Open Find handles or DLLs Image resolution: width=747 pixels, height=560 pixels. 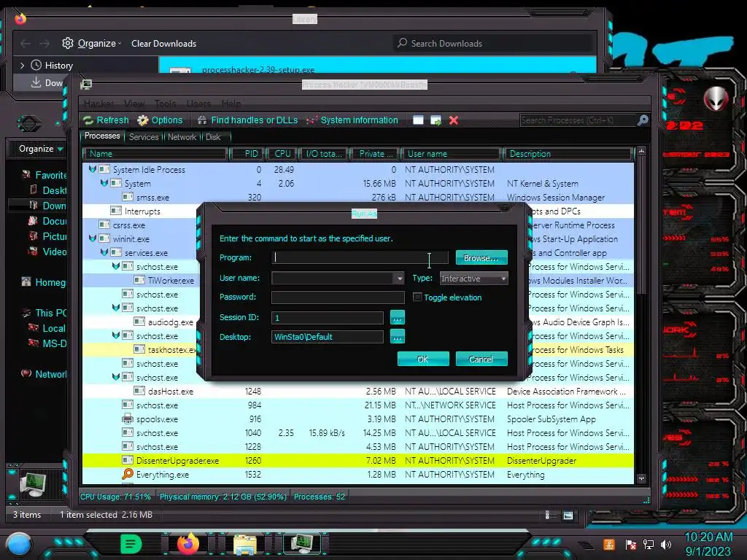pos(248,120)
